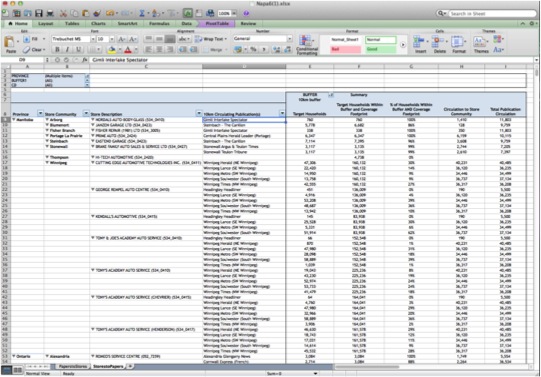This screenshot has width=541, height=377.
Task: Switch to the Formulas ribbon tab
Action: (x=159, y=23)
